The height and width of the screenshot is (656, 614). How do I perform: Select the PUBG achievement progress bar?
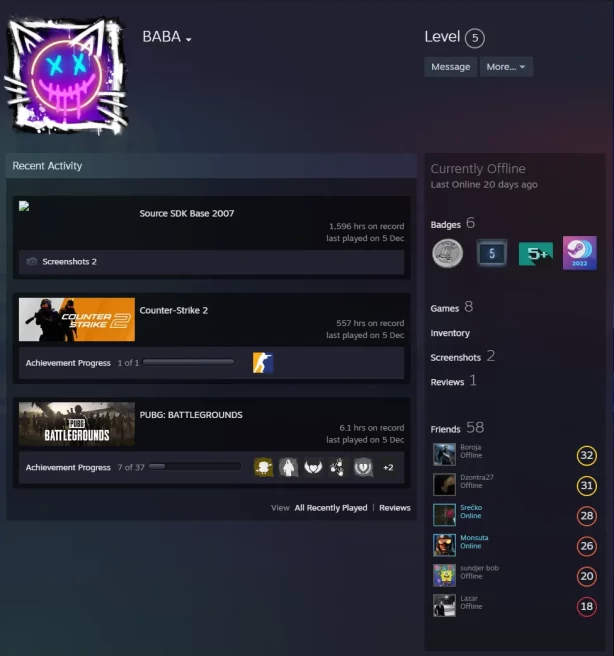(x=195, y=467)
